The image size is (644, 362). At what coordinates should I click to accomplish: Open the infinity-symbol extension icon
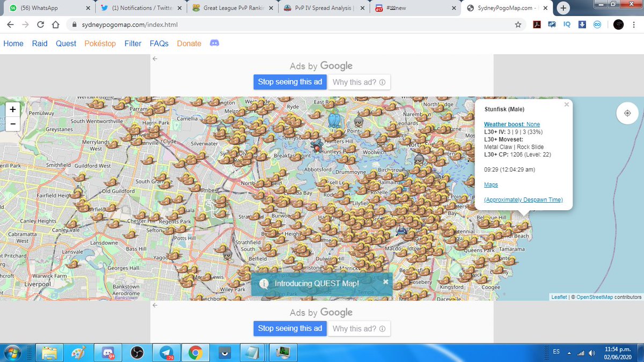click(597, 25)
